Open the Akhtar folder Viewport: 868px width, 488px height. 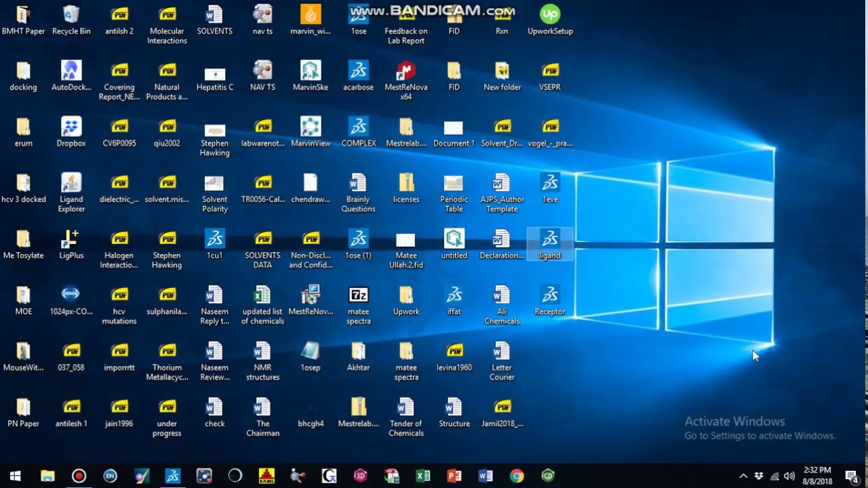[359, 357]
